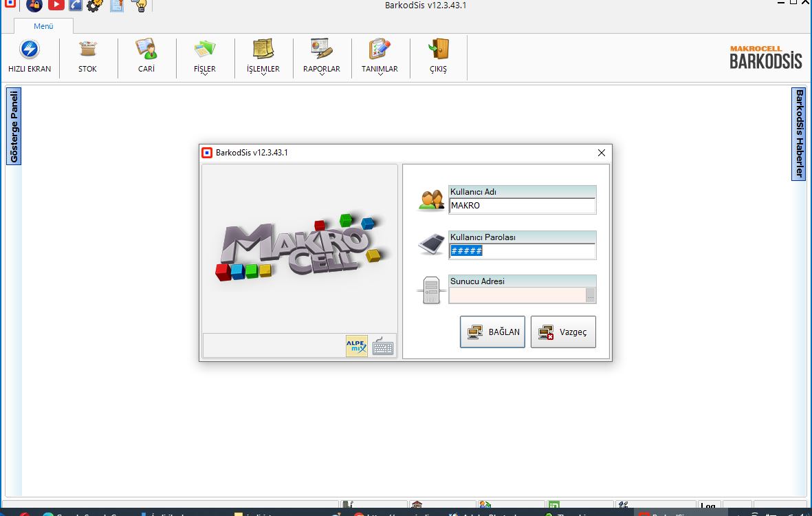The width and height of the screenshot is (812, 516).
Task: Open the CARİ accounts module
Action: tap(146, 56)
